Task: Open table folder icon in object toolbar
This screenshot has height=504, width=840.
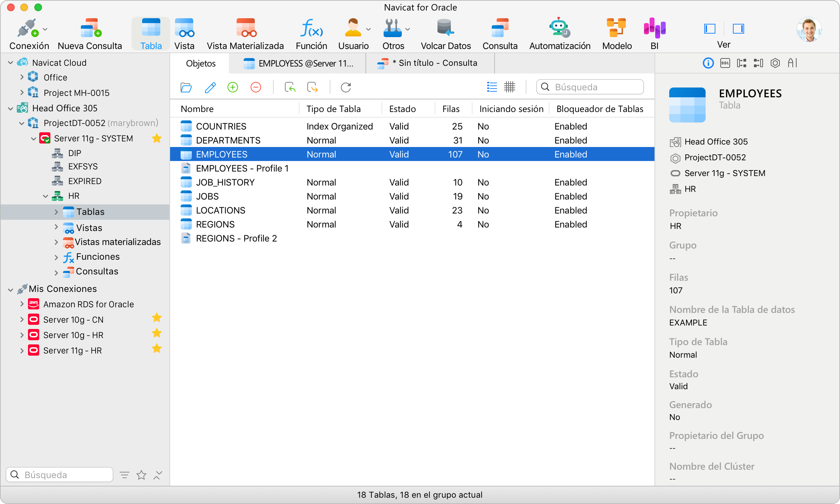Action: (186, 87)
